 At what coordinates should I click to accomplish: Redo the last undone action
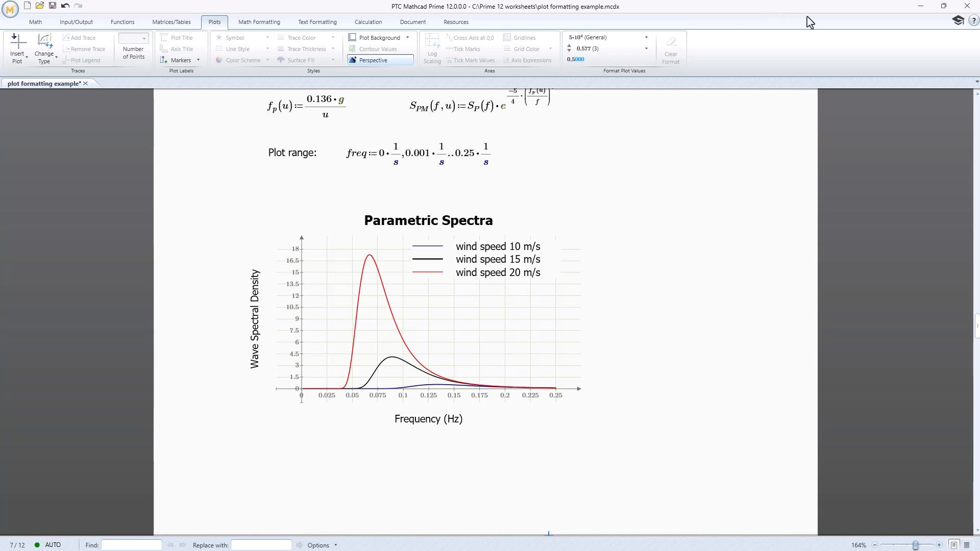78,6
